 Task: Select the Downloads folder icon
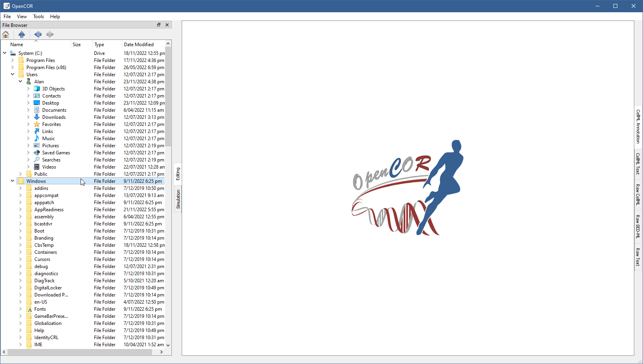(x=37, y=117)
